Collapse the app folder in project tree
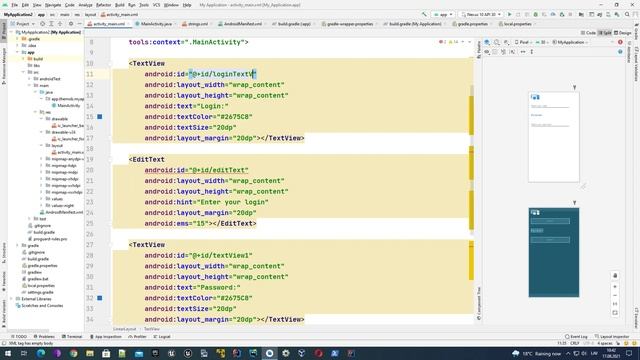640x360 pixels. point(18,52)
